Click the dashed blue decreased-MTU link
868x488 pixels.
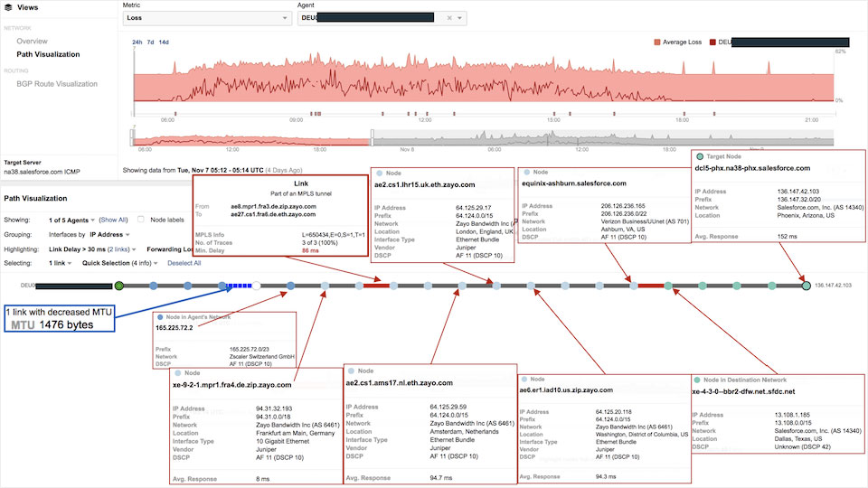[238, 286]
